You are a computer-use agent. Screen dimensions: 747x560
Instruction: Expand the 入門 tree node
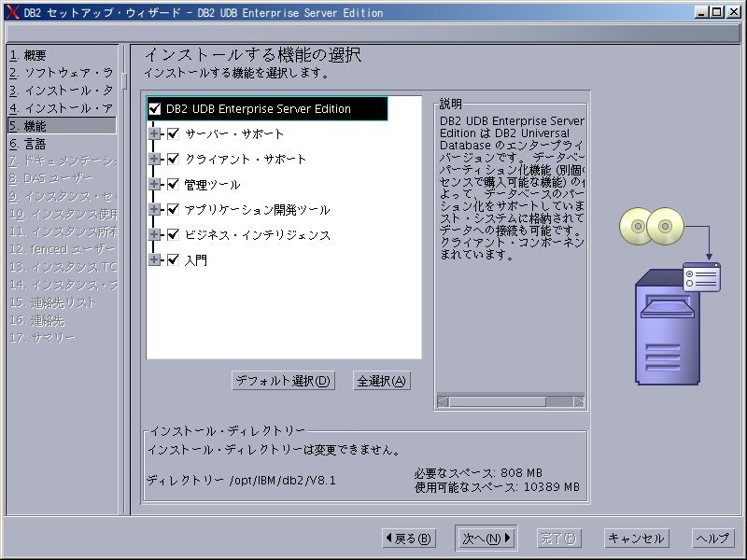coord(155,260)
